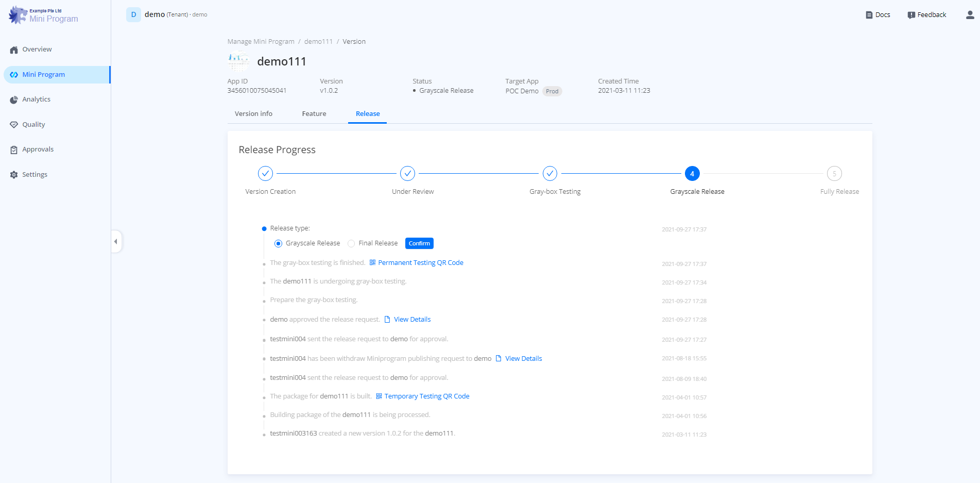980x483 pixels.
Task: Click the Overview home icon in sidebar
Action: [14, 50]
